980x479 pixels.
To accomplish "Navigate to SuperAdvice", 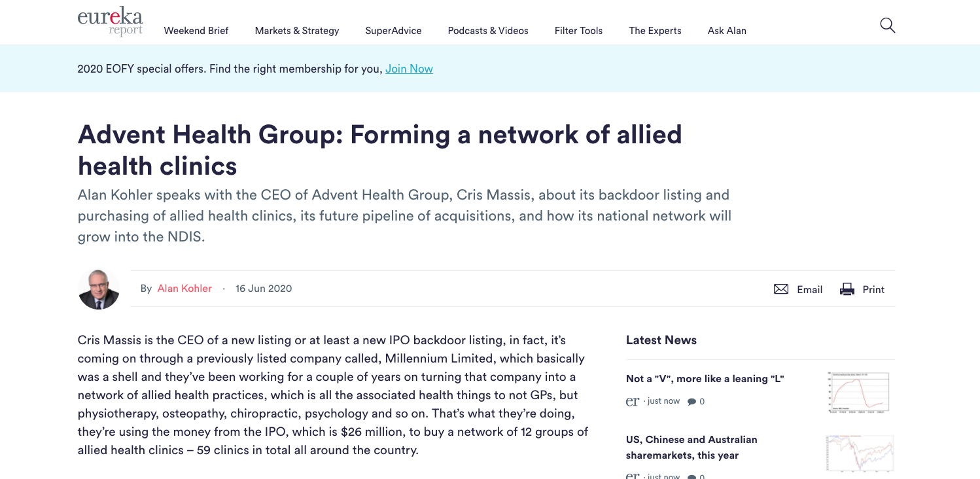I will pos(393,31).
